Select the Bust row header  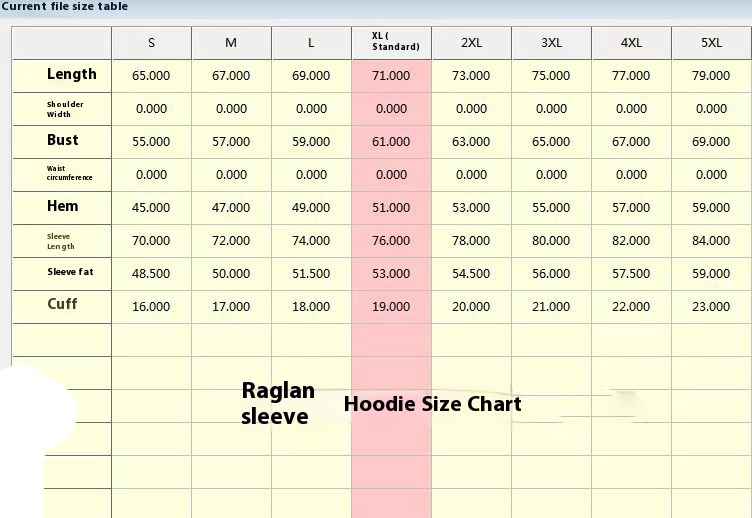pos(62,141)
